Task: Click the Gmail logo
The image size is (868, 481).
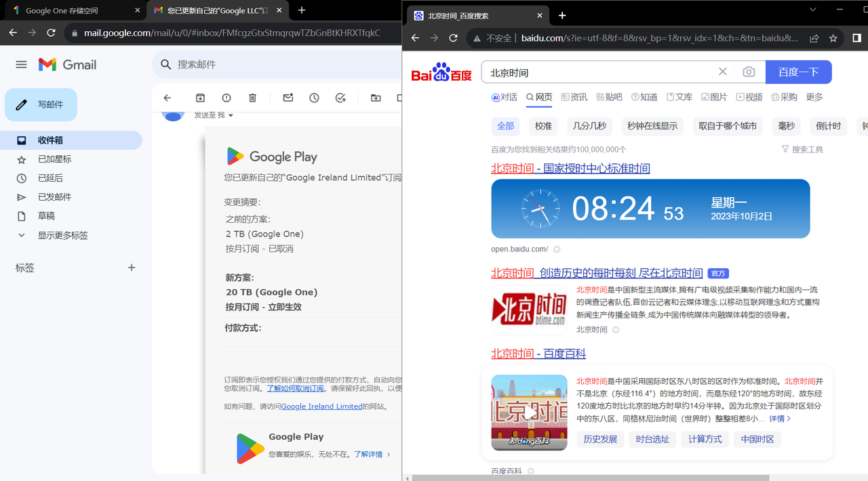Action: click(67, 64)
